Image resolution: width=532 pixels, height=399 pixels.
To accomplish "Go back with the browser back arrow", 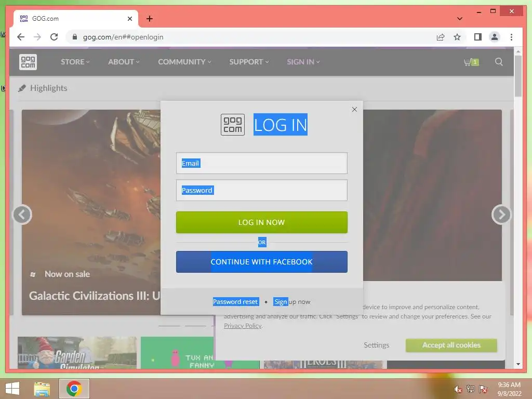I will 21,37.
